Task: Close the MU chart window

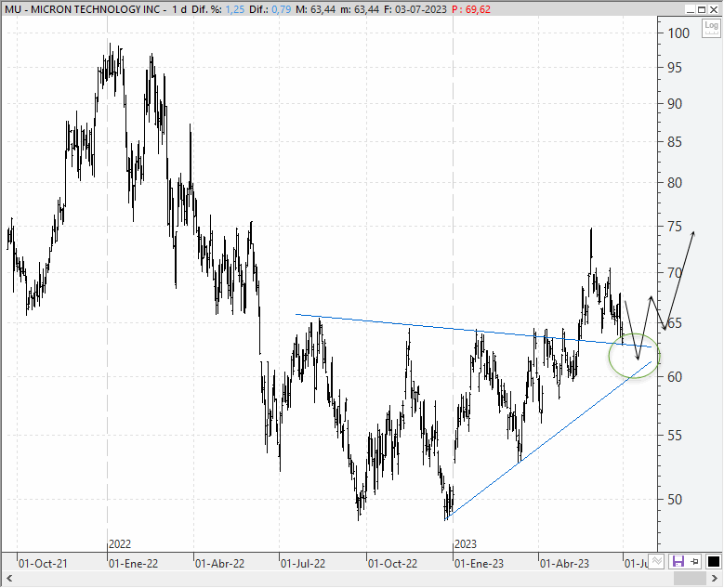Action: click(714, 9)
